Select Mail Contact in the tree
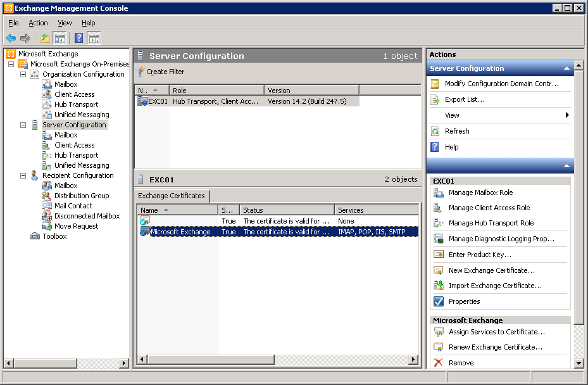This screenshot has height=385, width=588. click(73, 206)
